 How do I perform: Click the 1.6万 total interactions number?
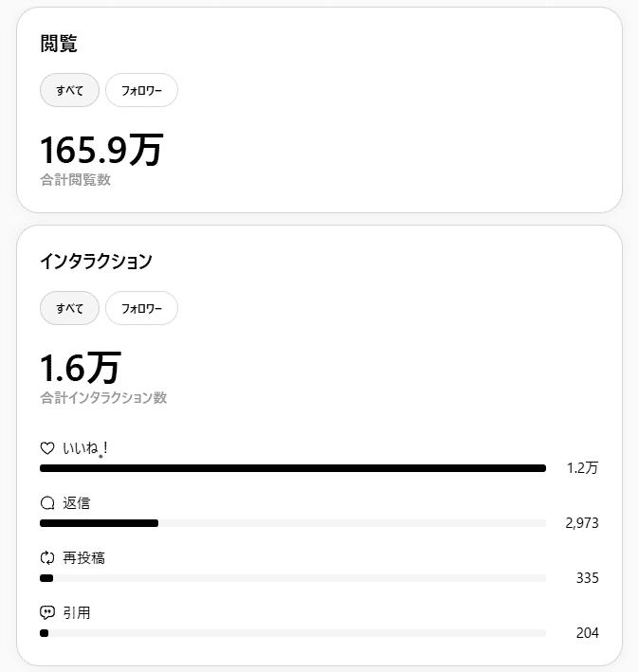click(81, 368)
